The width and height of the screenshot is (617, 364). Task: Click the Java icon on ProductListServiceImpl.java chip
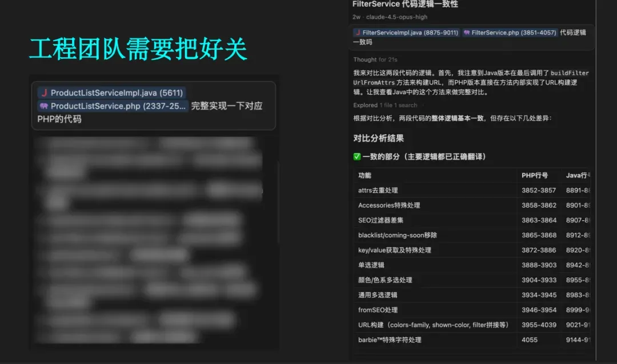pyautogui.click(x=44, y=93)
